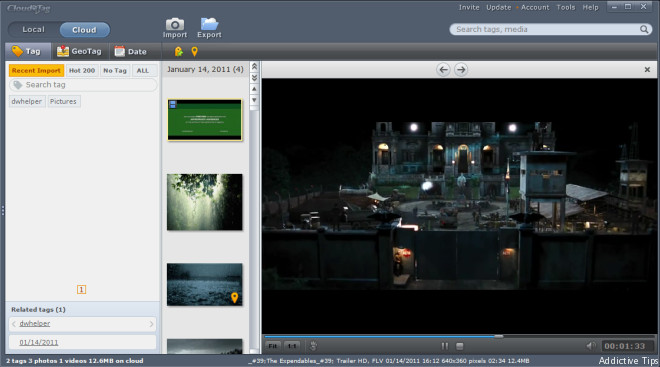The height and width of the screenshot is (367, 660).
Task: Click left chevron in related tags row
Action: point(14,324)
